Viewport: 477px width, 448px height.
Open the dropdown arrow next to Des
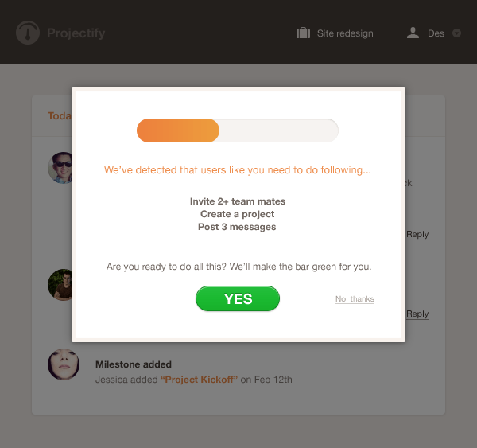pos(456,33)
